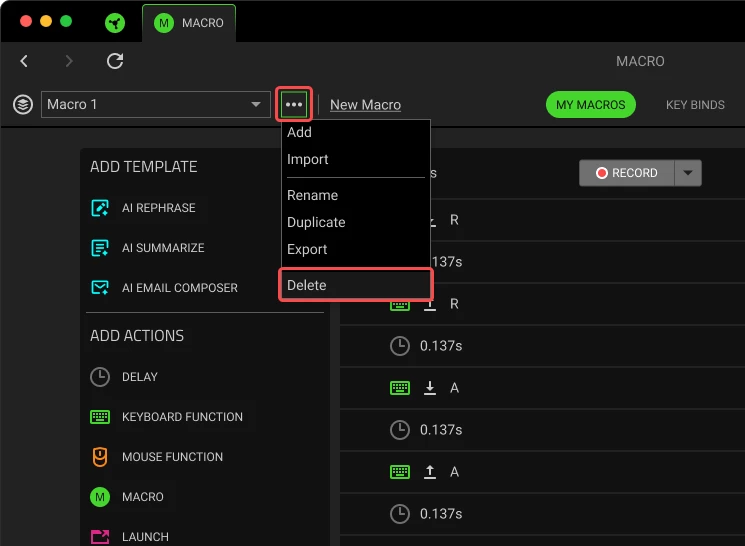Choose Delete from the macro menu
The width and height of the screenshot is (745, 546).
[356, 285]
